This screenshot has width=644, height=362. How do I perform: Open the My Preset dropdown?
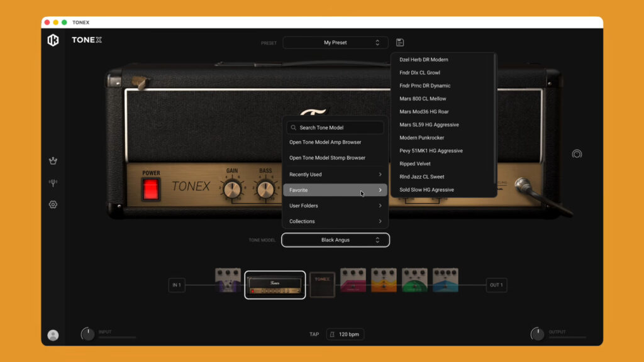pos(335,43)
